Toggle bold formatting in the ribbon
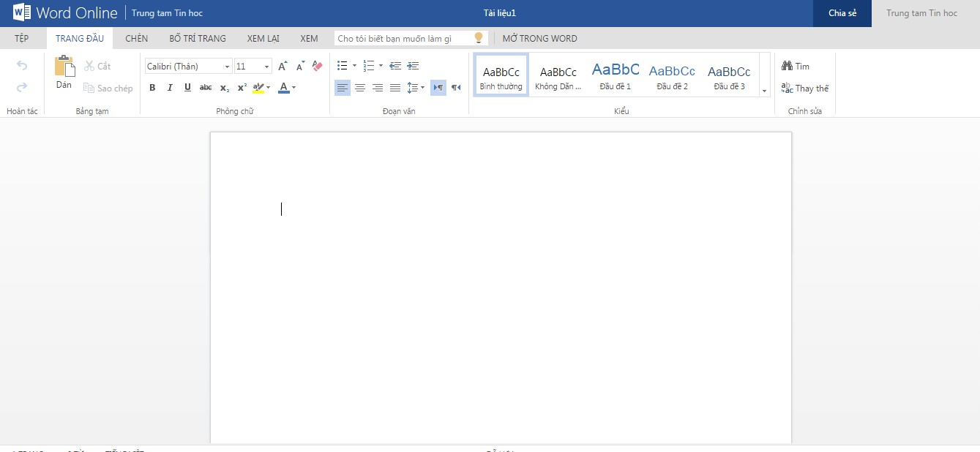This screenshot has height=452, width=980. tap(152, 87)
